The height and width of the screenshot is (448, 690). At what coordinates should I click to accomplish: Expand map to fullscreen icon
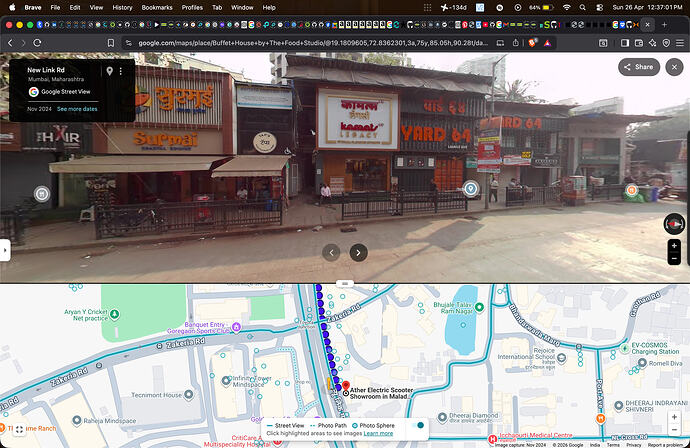coord(19,430)
